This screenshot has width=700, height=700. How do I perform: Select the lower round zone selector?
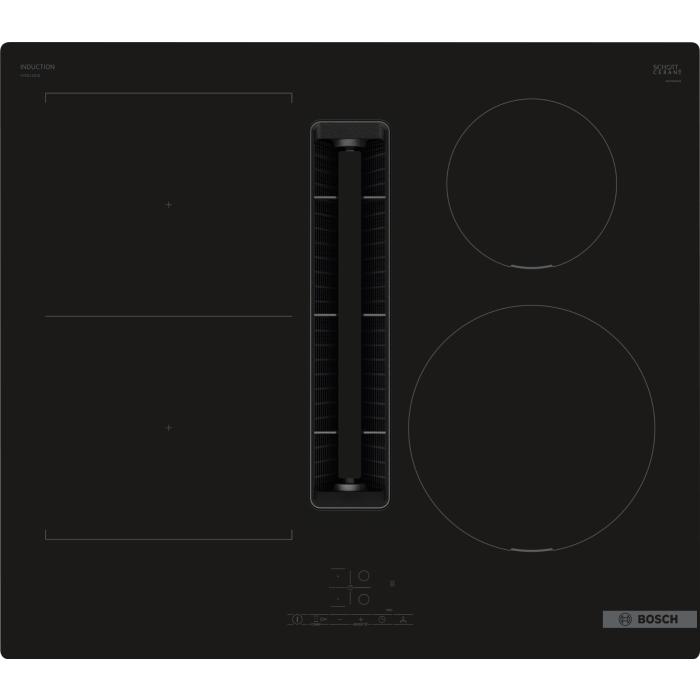point(364,599)
